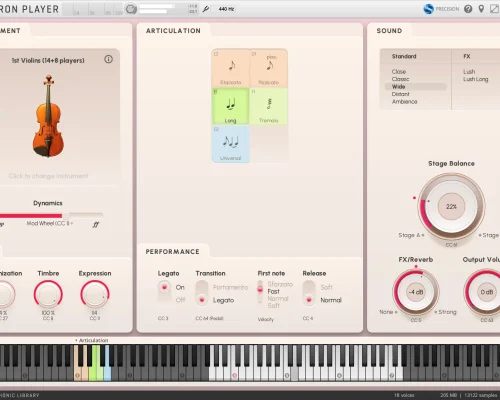Choose the Wide mixer preset
Image resolution: width=500 pixels, height=400 pixels.
(x=415, y=87)
